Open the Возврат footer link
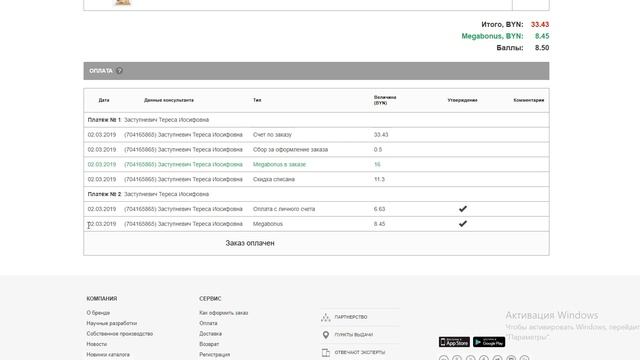Screen dimensions: 640x360 pos(209,344)
